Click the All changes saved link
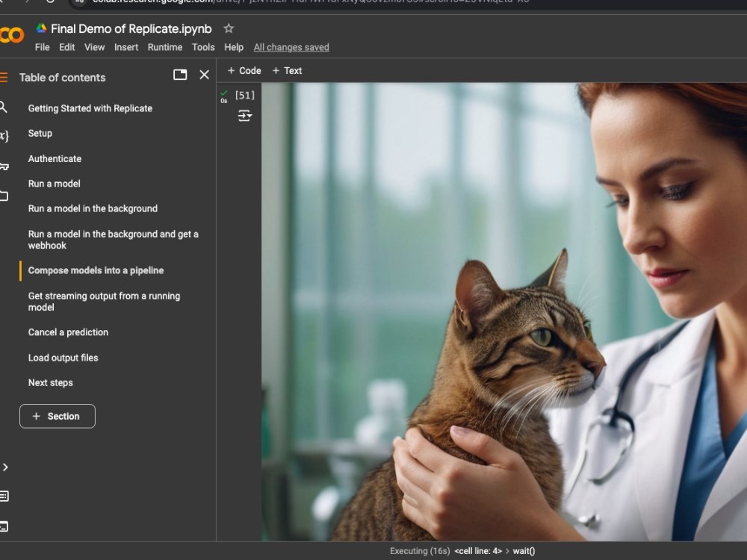This screenshot has height=560, width=747. point(291,47)
